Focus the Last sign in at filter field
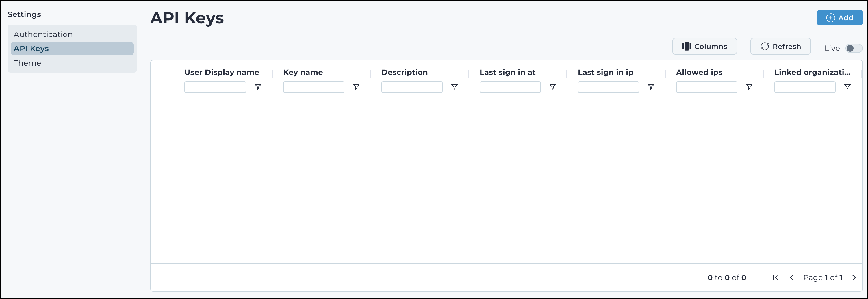 tap(510, 87)
